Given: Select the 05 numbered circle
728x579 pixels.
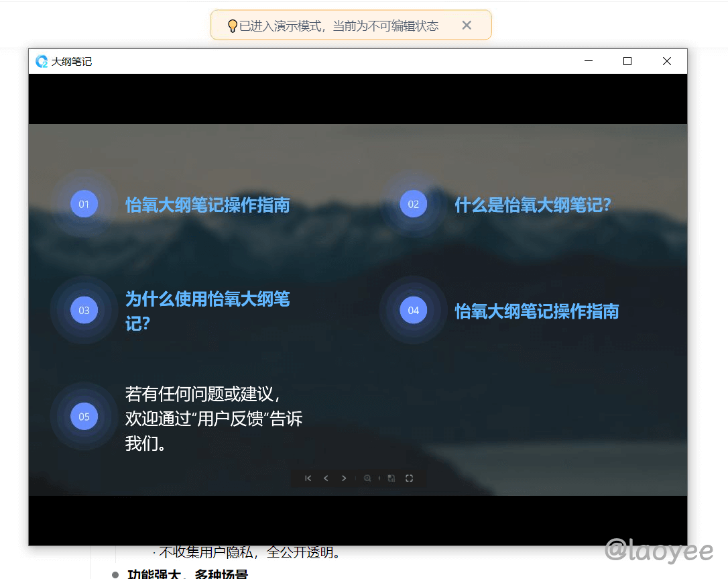Looking at the screenshot, I should 84,417.
